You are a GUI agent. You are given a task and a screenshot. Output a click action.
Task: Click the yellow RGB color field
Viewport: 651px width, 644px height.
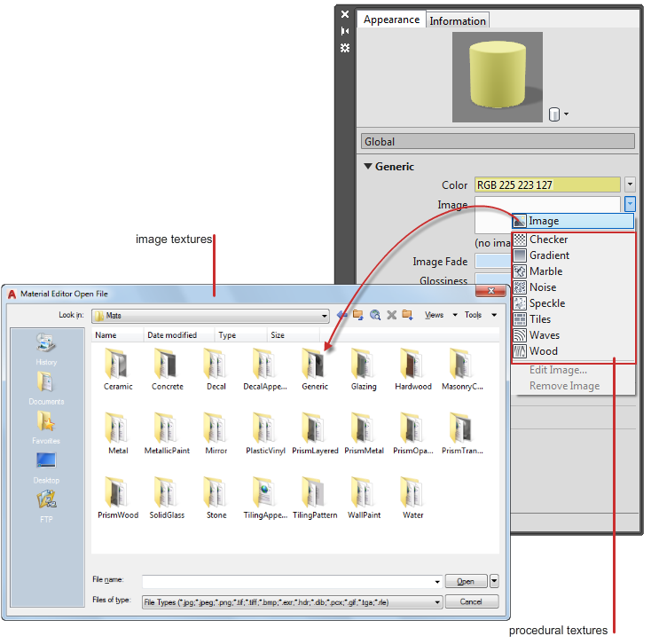547,185
